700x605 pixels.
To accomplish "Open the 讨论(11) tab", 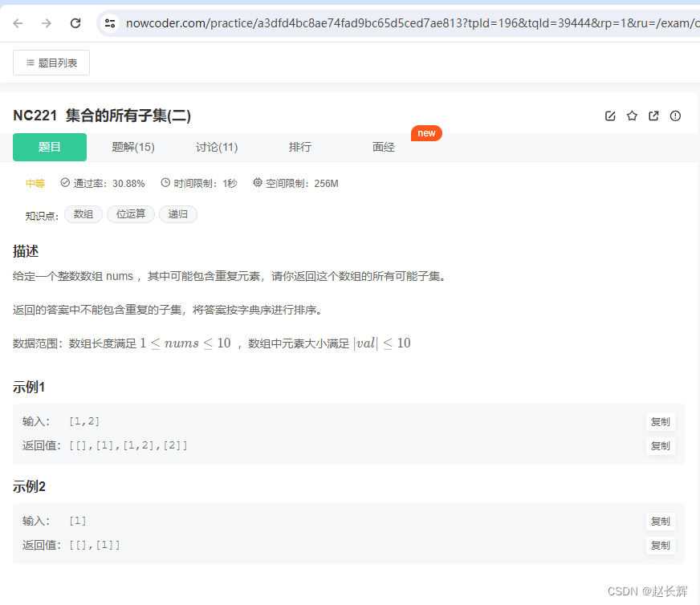I will coord(217,147).
